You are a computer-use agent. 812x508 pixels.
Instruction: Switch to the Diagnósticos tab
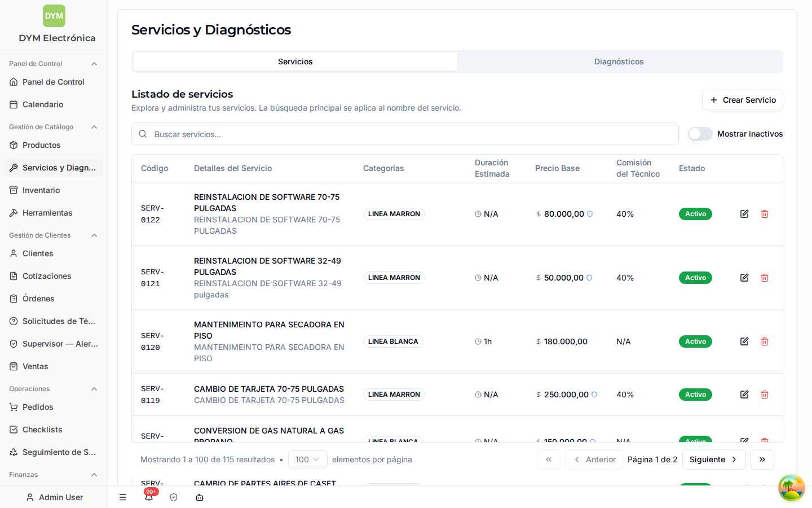click(619, 62)
